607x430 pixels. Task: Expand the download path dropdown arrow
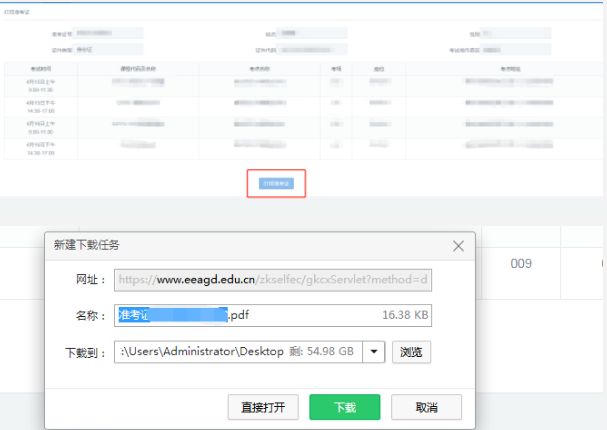[374, 352]
